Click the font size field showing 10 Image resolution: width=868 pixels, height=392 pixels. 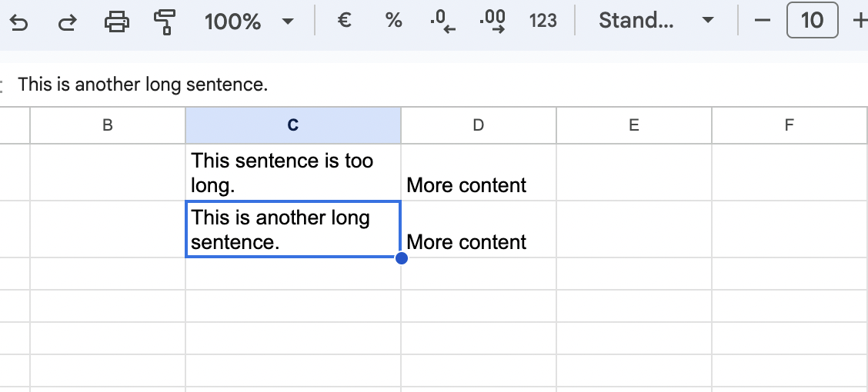point(812,21)
